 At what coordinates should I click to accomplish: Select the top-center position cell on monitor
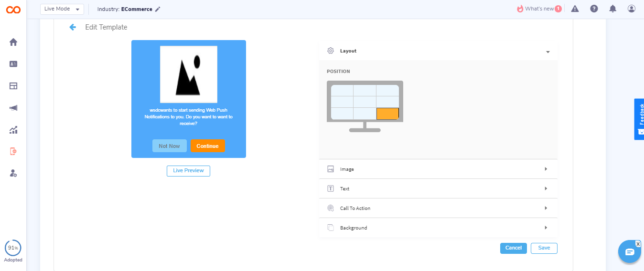tap(365, 90)
